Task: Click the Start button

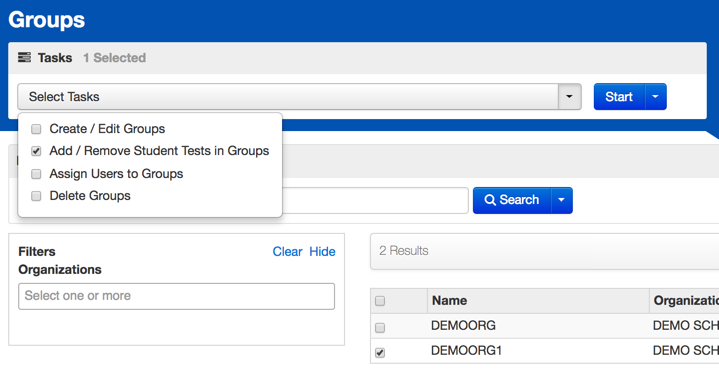Action: tap(619, 97)
